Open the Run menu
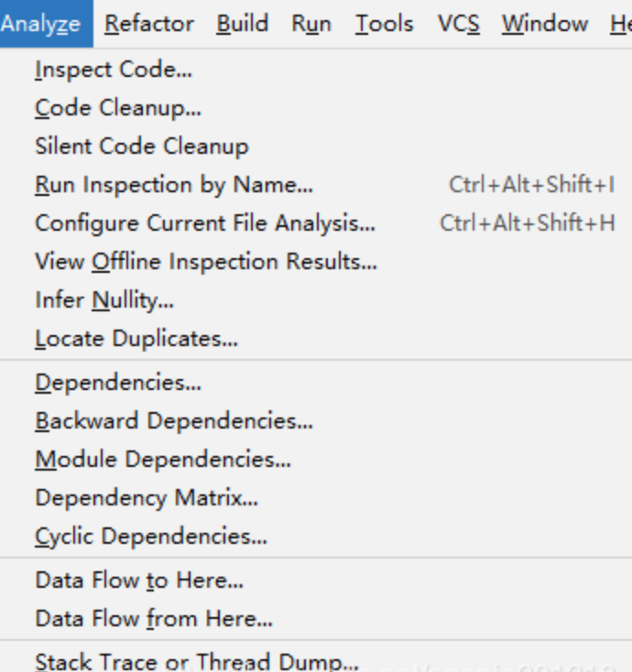The width and height of the screenshot is (632, 672). click(x=311, y=24)
